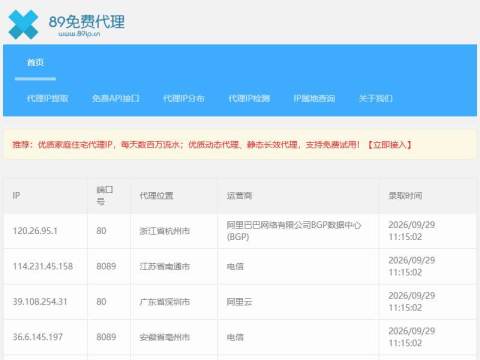Click the 阿里巴巴网络有限公司BGP数据中心 operator cell

coord(294,231)
